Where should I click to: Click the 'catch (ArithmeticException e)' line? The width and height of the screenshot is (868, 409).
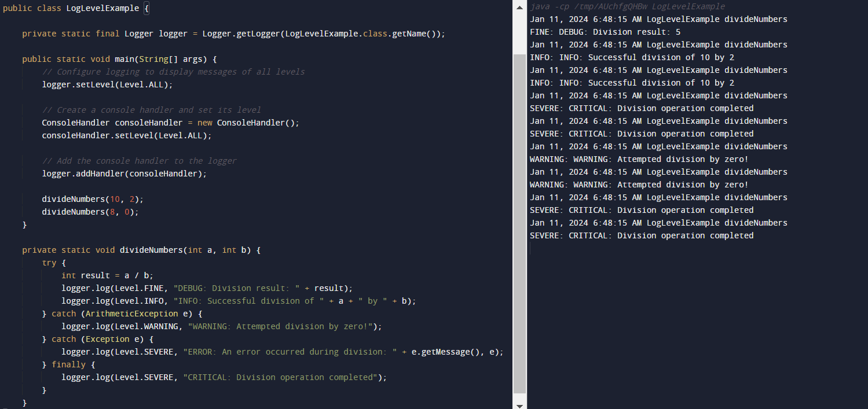122,314
